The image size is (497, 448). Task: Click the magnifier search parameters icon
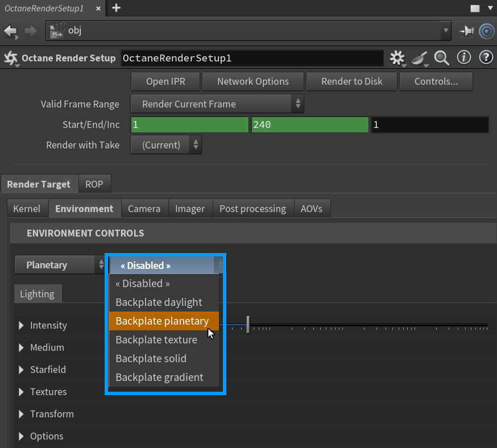point(441,57)
